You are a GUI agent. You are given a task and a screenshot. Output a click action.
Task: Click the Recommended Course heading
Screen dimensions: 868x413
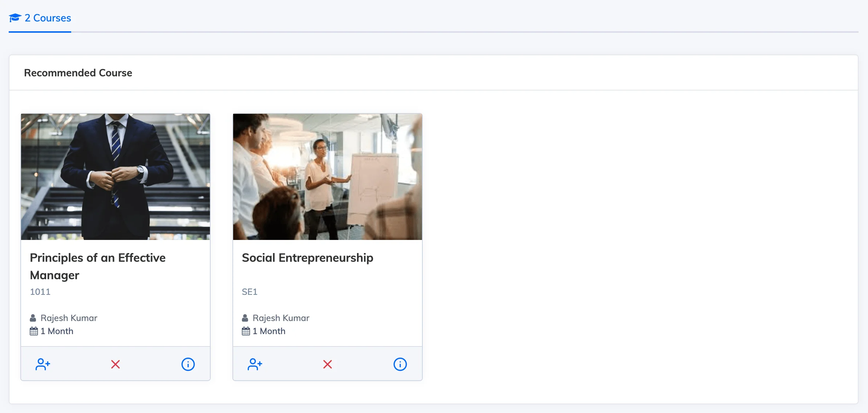point(78,73)
